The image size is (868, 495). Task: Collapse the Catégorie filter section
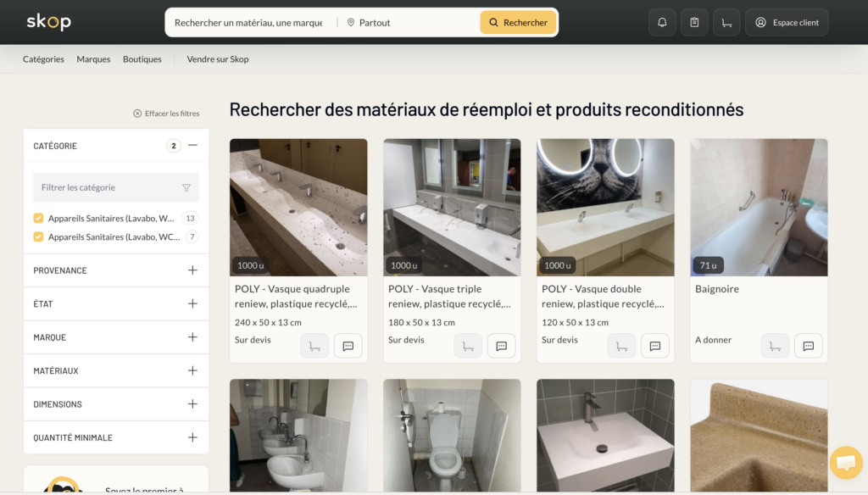(192, 146)
